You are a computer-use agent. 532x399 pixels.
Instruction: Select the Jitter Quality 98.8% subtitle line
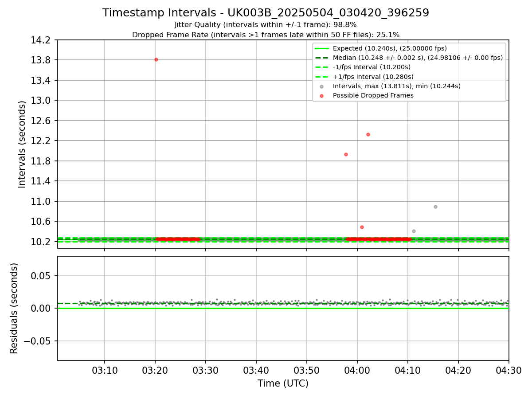[266, 25]
